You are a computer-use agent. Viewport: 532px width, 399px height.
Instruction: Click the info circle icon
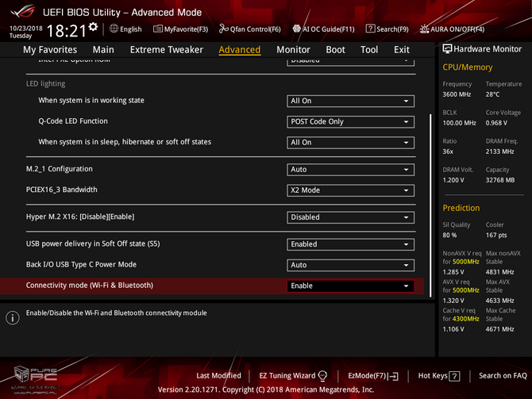point(13,317)
